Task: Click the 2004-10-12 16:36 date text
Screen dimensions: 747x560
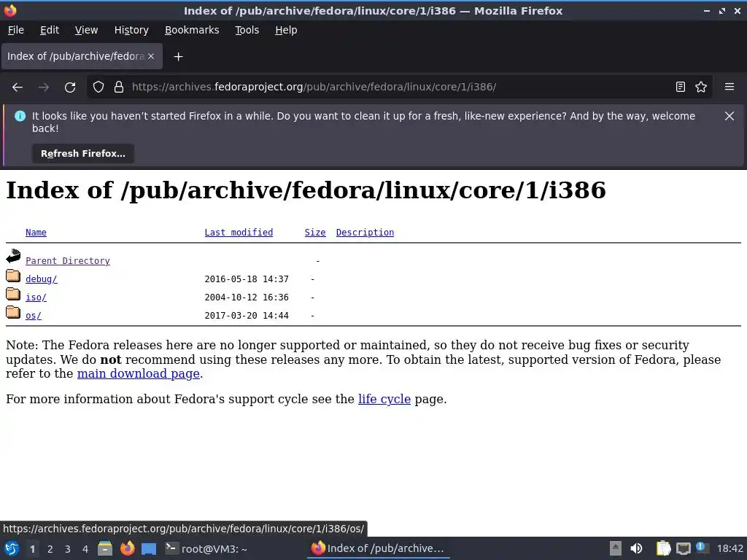Action: click(247, 297)
